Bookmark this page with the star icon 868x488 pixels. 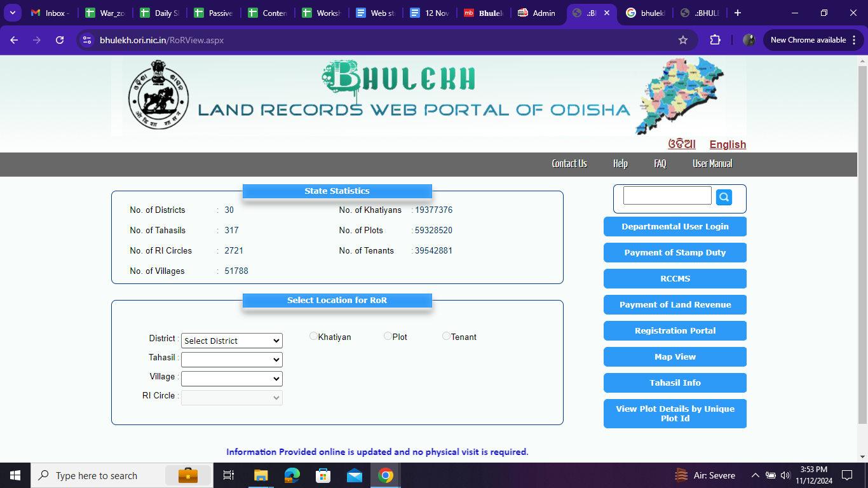tap(683, 40)
